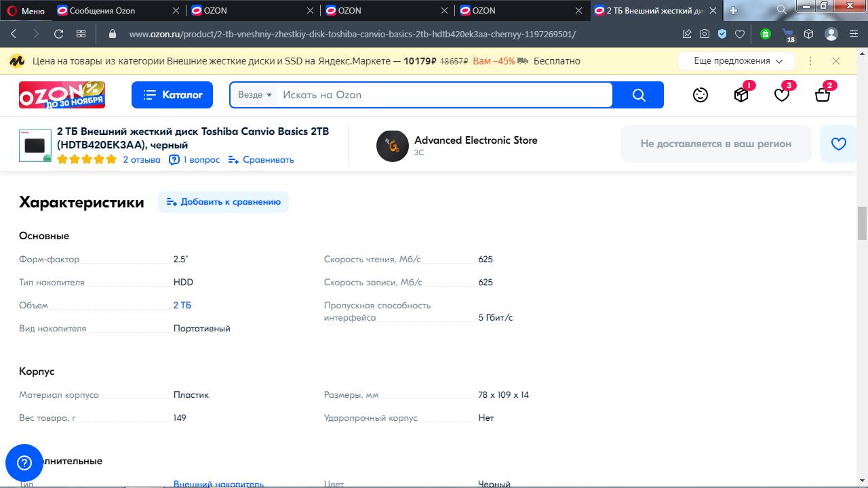Close the Сообщения Ozon tab
This screenshot has width=868, height=488.
pyautogui.click(x=176, y=11)
